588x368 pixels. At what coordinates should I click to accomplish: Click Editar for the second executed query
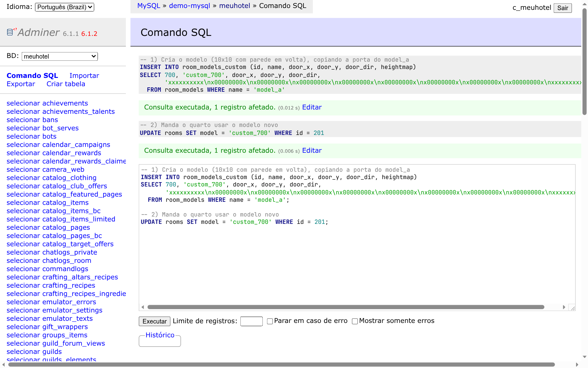point(312,151)
